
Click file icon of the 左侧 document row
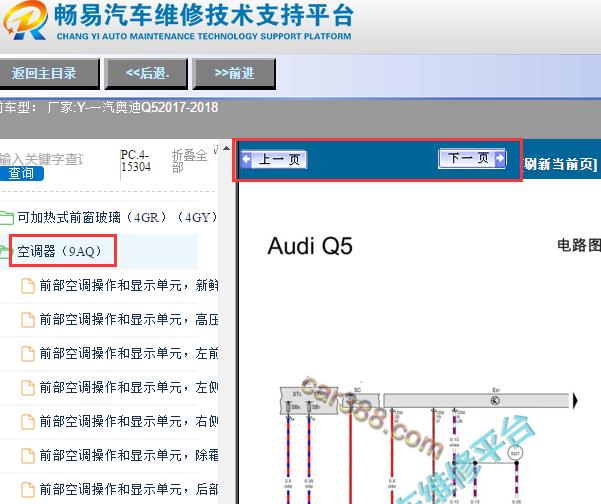point(28,388)
